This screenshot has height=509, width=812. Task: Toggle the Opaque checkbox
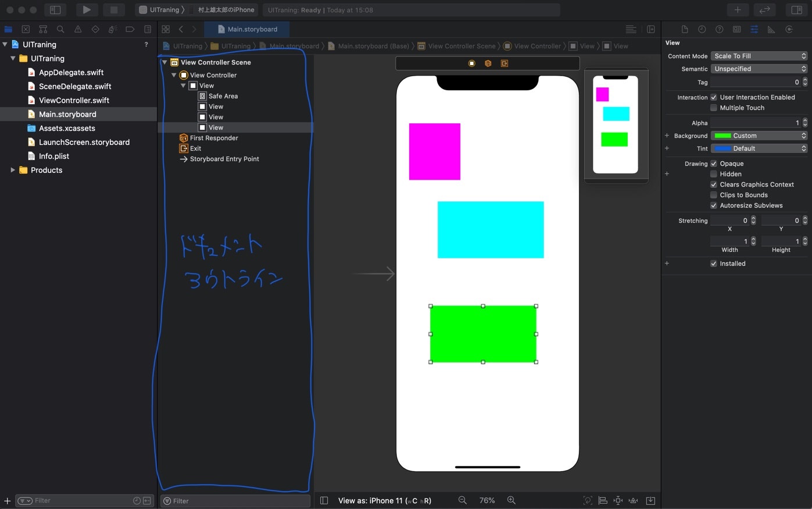click(714, 163)
